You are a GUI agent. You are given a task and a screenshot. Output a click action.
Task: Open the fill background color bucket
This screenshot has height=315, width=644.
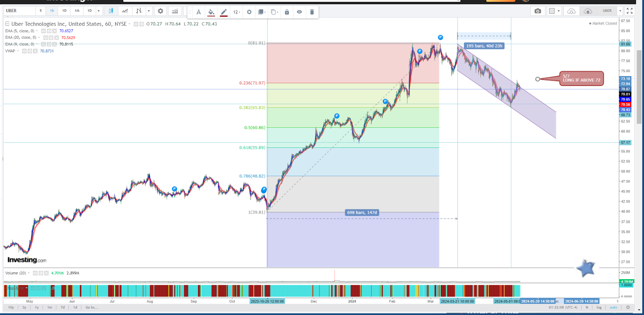click(x=211, y=12)
